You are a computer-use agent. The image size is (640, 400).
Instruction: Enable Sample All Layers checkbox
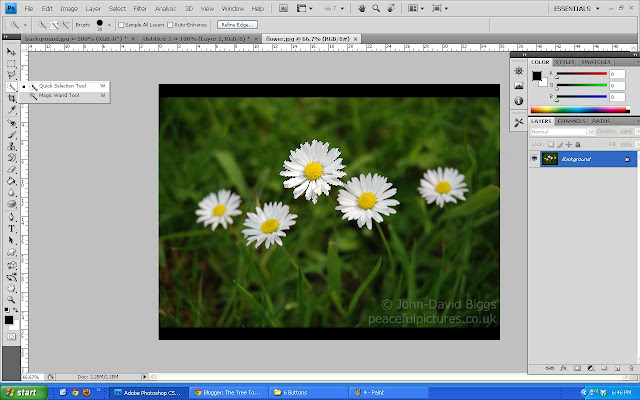pos(121,23)
